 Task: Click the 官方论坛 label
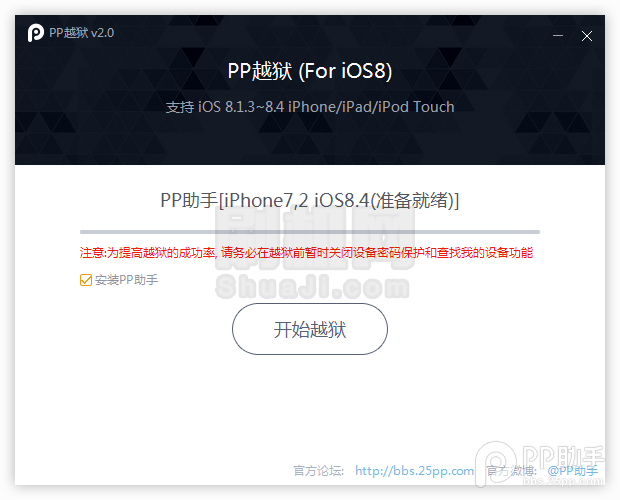point(318,471)
